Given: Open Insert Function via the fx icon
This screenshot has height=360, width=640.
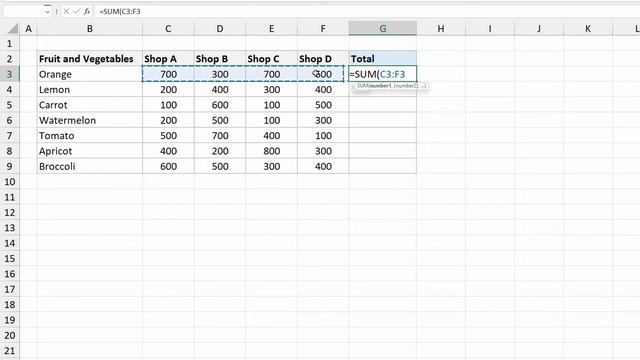Looking at the screenshot, I should tap(87, 11).
